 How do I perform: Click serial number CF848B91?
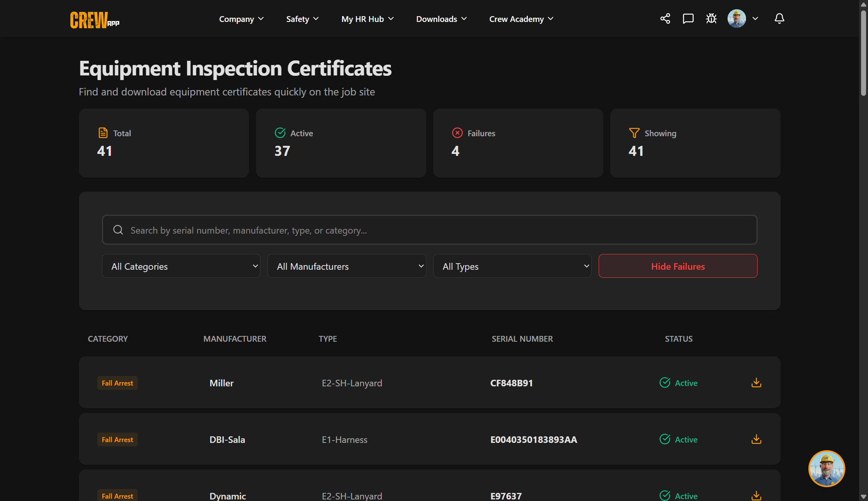pyautogui.click(x=511, y=383)
